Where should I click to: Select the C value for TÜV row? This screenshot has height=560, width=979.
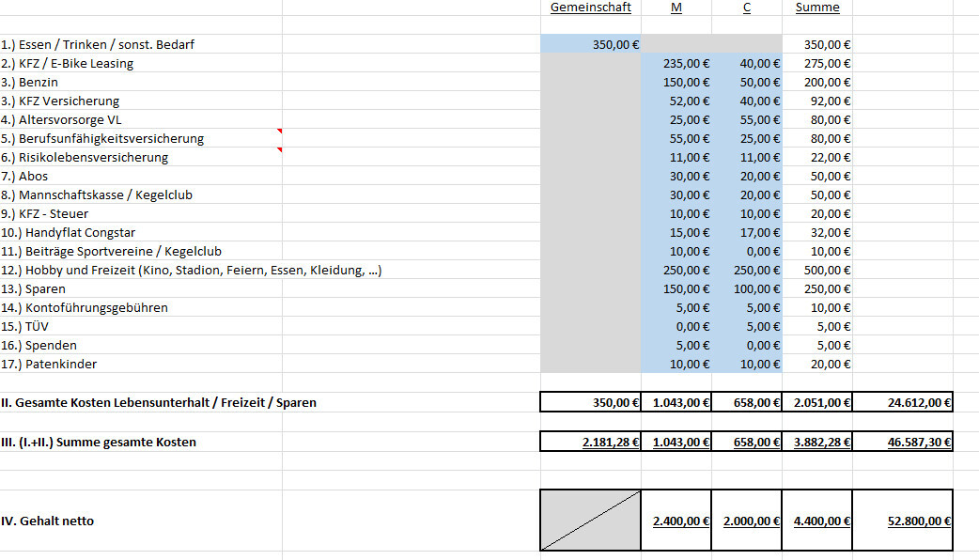tap(747, 326)
